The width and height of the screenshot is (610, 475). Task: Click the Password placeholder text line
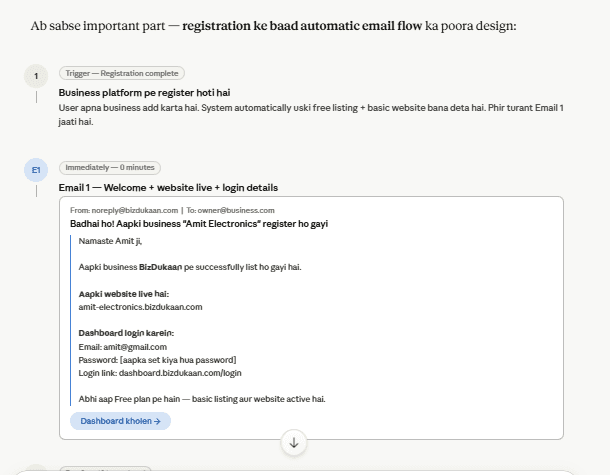(157, 360)
